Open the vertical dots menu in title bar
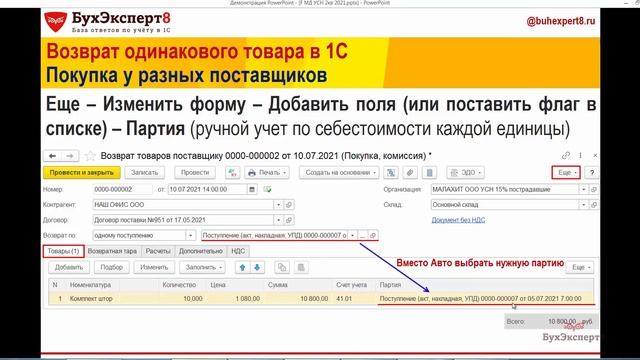 pyautogui.click(x=580, y=156)
